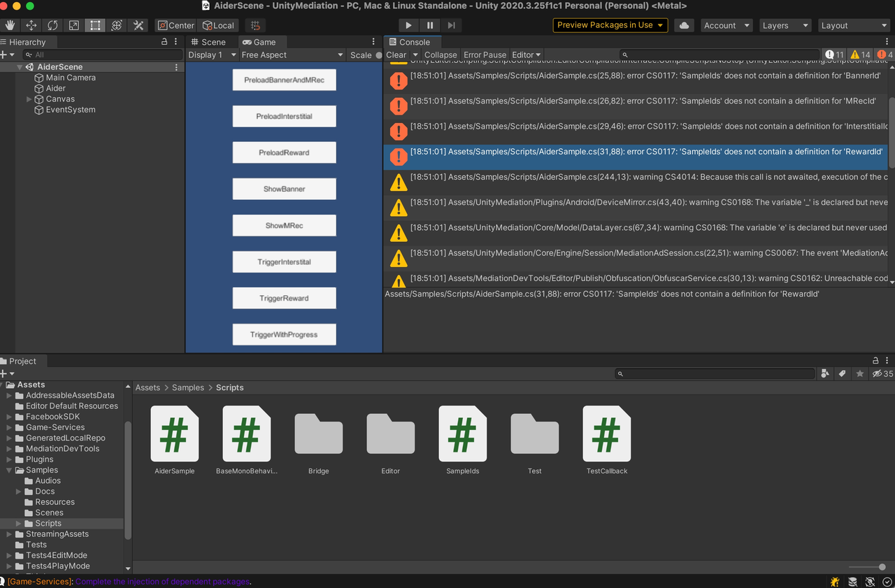Click the auto-generate lighting status icon

870,582
